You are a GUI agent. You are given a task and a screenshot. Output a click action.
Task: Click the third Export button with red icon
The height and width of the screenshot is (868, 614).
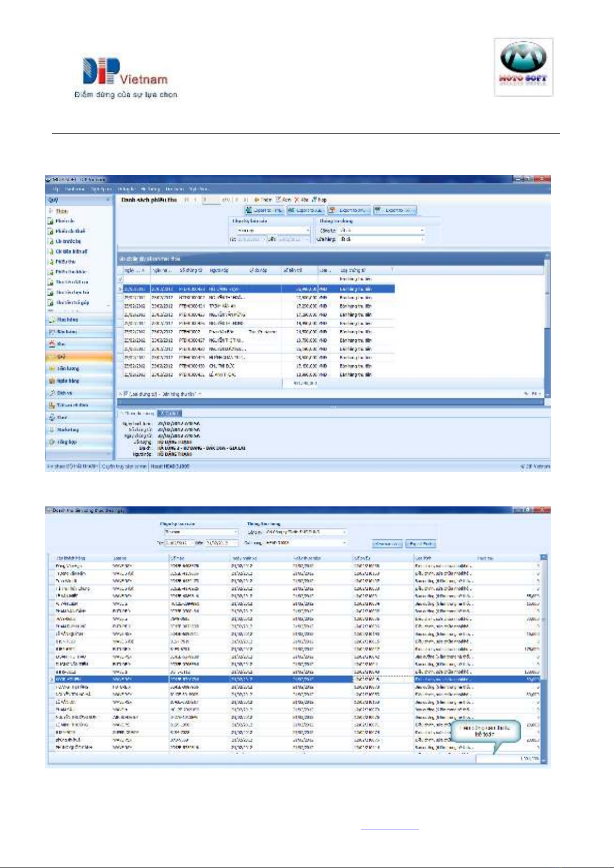349,210
